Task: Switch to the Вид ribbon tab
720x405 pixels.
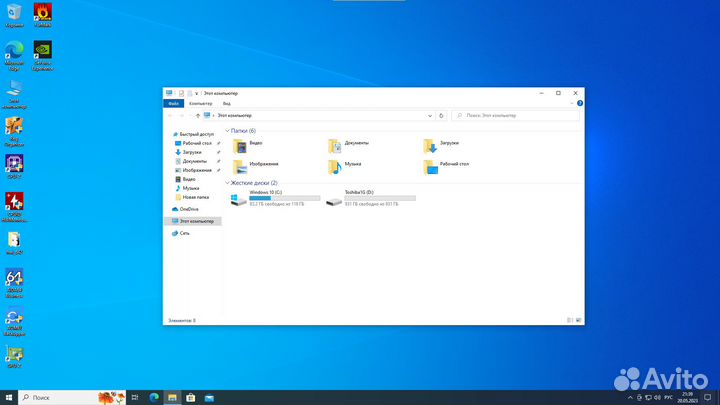Action: click(227, 103)
